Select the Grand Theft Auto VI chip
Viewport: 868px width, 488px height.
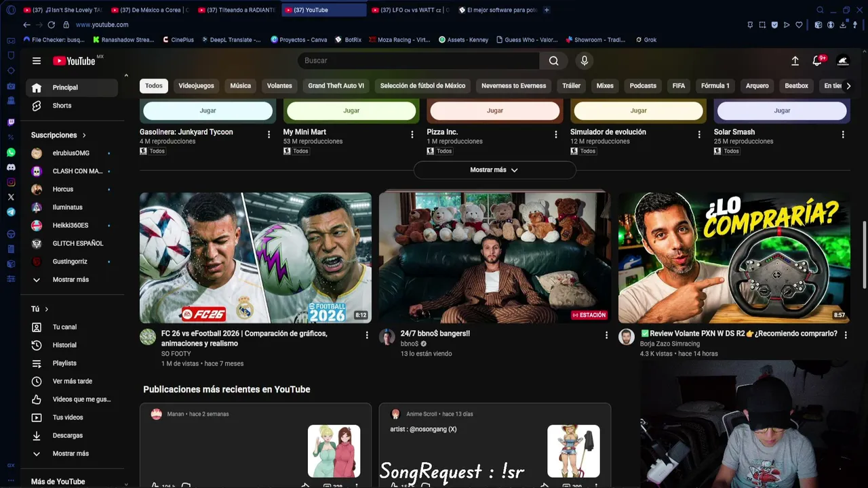(x=336, y=86)
